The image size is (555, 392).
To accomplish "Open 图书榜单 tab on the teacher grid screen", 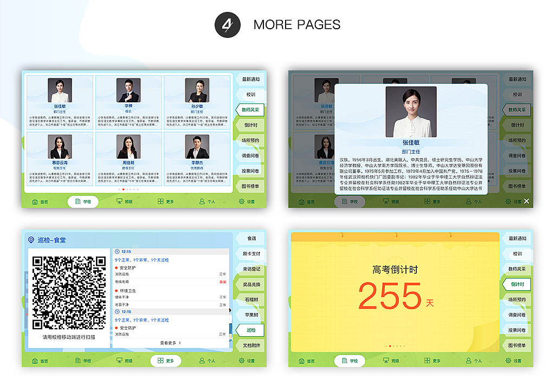I will pos(250,186).
